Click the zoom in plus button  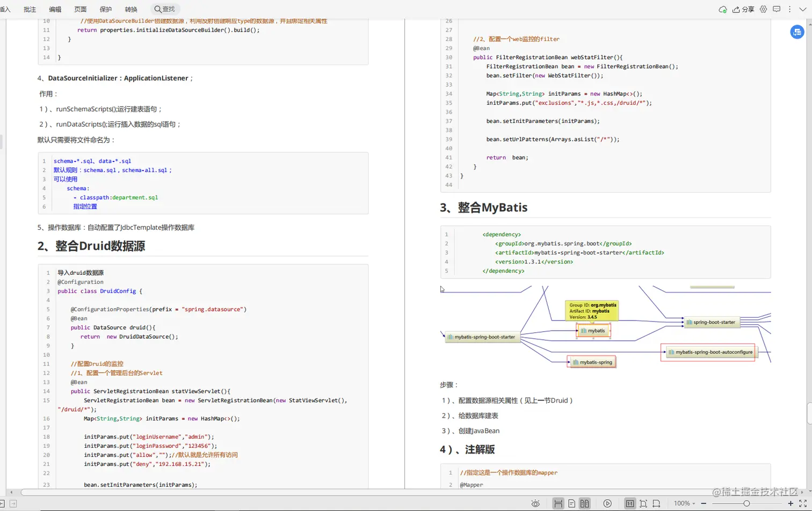[791, 503]
